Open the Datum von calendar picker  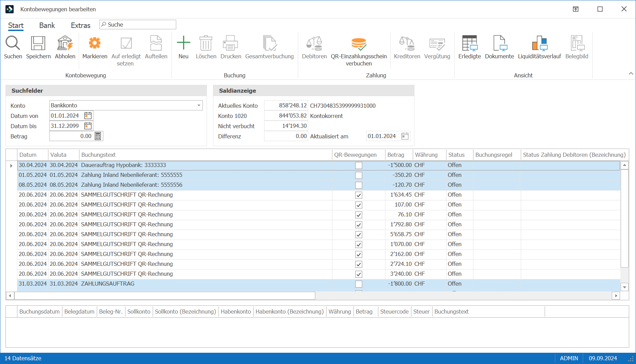(88, 116)
